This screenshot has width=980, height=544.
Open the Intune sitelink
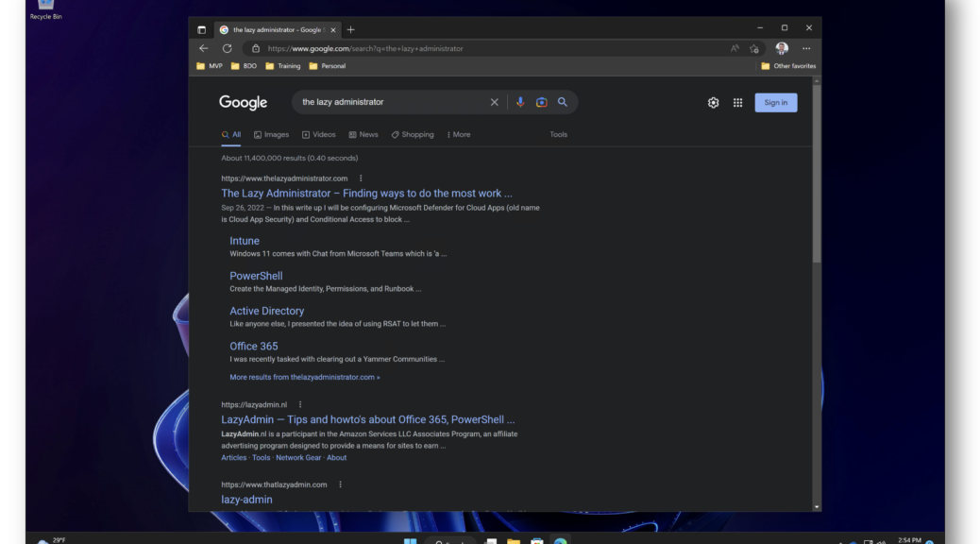coord(245,241)
